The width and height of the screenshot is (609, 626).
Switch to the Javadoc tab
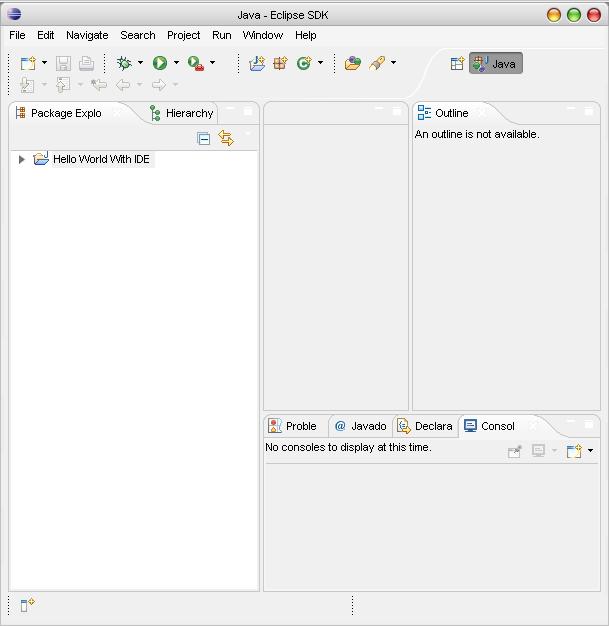tap(360, 426)
